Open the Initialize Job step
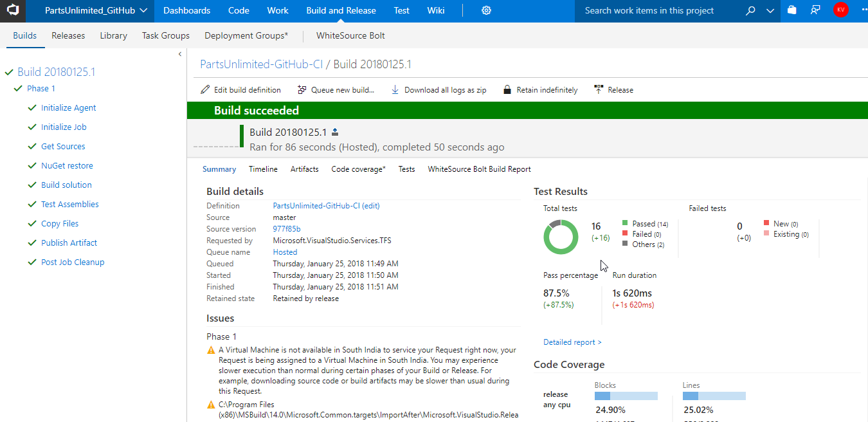This screenshot has width=868, height=422. point(64,127)
